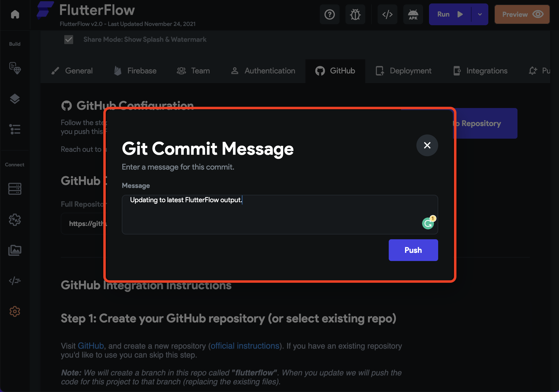The image size is (559, 392).
Task: Open the storyboard list icon
Action: pyautogui.click(x=15, y=129)
